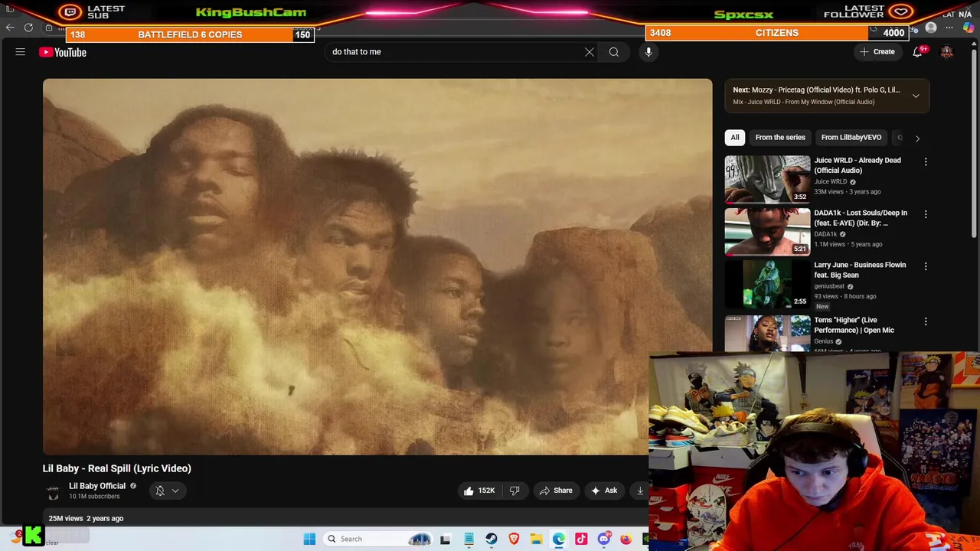The width and height of the screenshot is (980, 551).
Task: Open Steam from the taskbar
Action: 492,539
